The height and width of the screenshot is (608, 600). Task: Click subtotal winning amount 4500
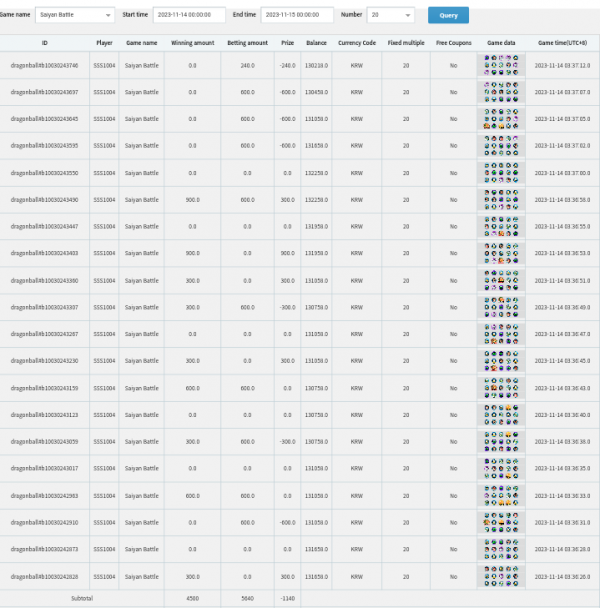click(x=192, y=598)
